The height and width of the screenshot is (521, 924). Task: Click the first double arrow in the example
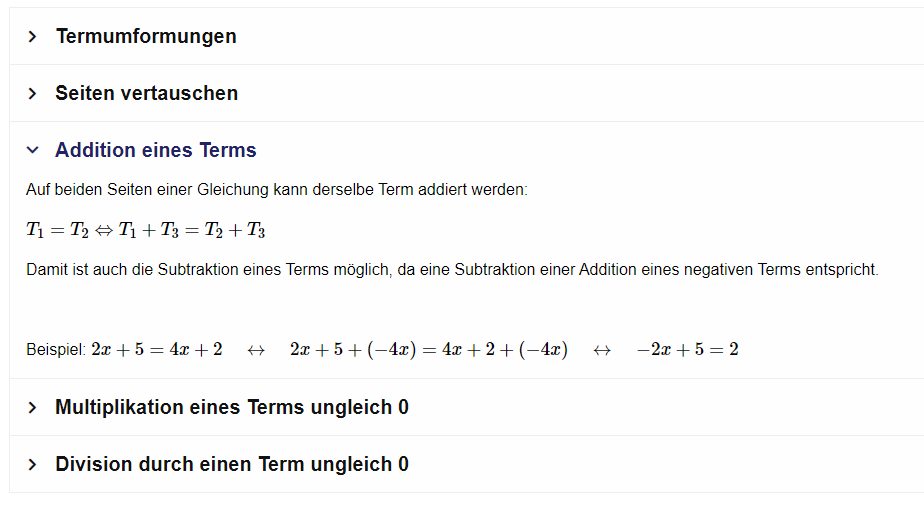pos(256,350)
